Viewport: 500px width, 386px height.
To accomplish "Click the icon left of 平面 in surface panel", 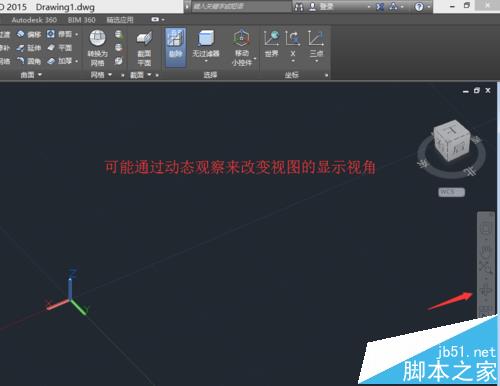I will tap(51, 48).
